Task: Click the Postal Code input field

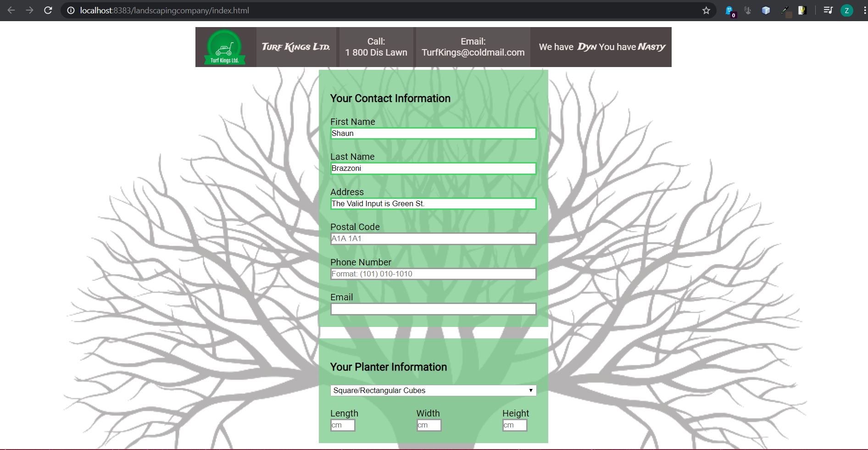Action: [x=433, y=239]
